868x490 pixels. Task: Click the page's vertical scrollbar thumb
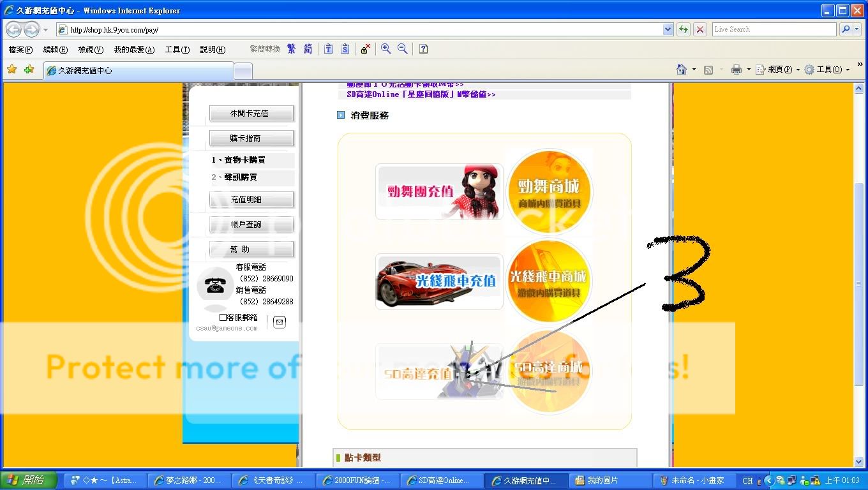[858, 284]
